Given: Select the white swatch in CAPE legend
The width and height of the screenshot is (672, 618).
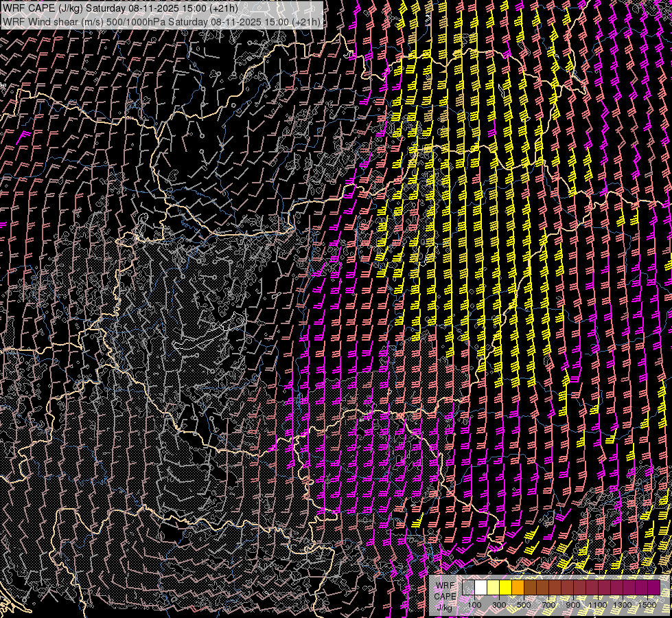Looking at the screenshot, I should coord(480,588).
